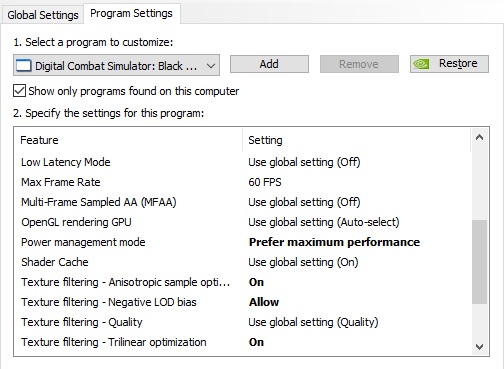Click the Add button

pos(269,64)
